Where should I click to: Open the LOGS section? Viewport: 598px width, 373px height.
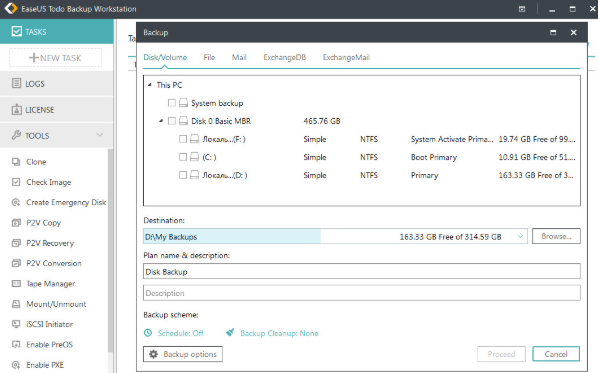56,84
